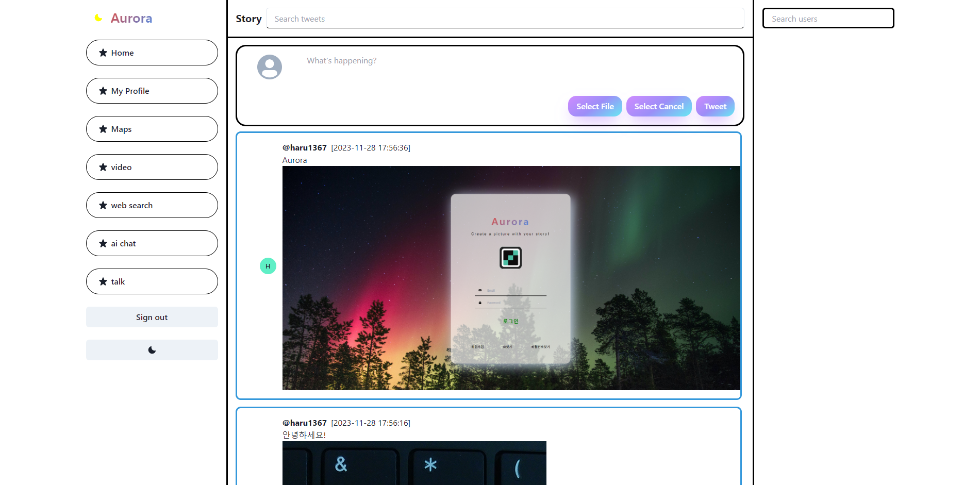
Task: Click the star icon beside Maps
Action: (x=103, y=129)
